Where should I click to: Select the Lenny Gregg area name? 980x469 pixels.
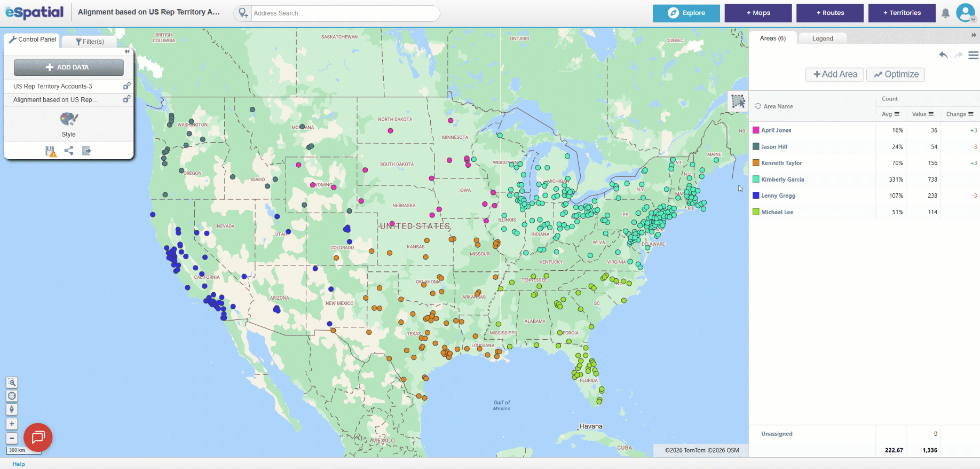[778, 196]
